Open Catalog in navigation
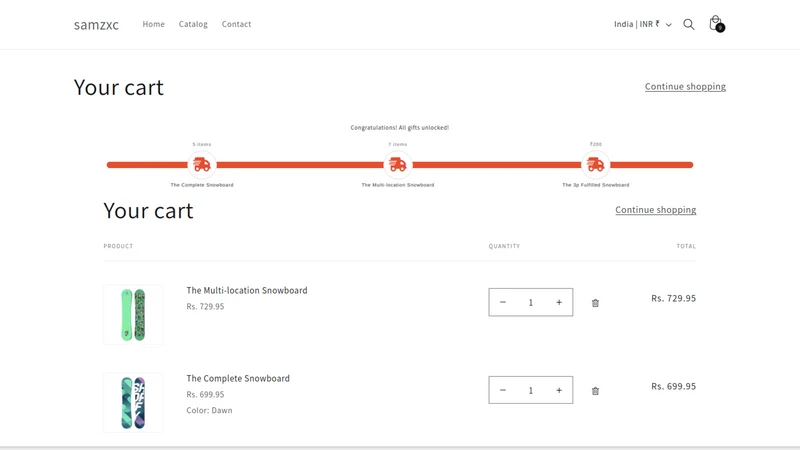Image resolution: width=800 pixels, height=450 pixels. point(193,24)
